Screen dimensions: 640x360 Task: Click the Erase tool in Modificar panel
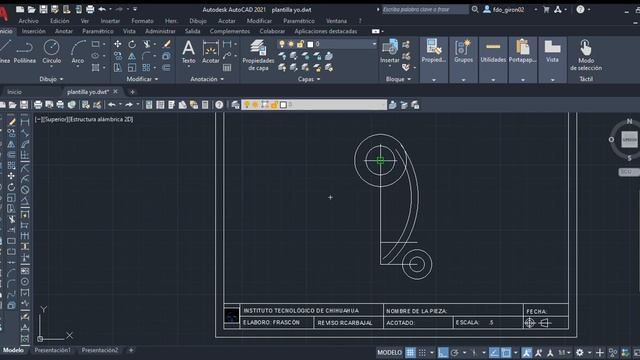[167, 44]
